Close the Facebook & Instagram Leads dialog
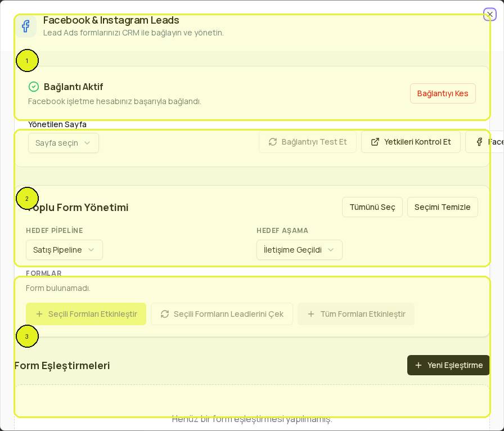The width and height of the screenshot is (504, 431). tap(490, 15)
